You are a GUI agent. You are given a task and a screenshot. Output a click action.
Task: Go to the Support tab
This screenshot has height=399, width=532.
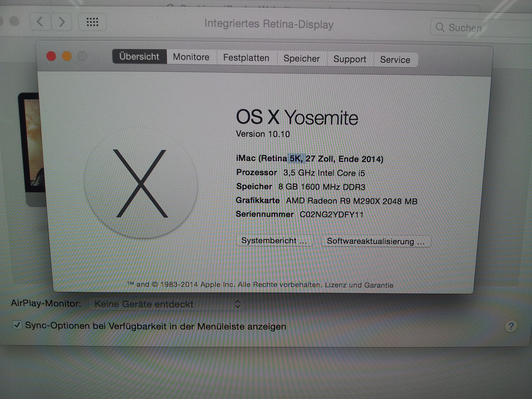click(x=349, y=59)
